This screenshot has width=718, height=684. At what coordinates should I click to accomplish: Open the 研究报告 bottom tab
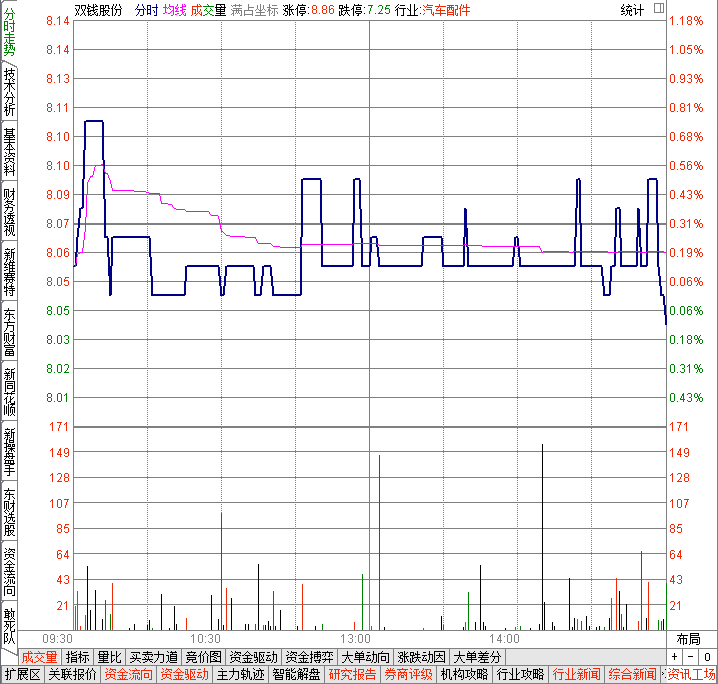(352, 674)
